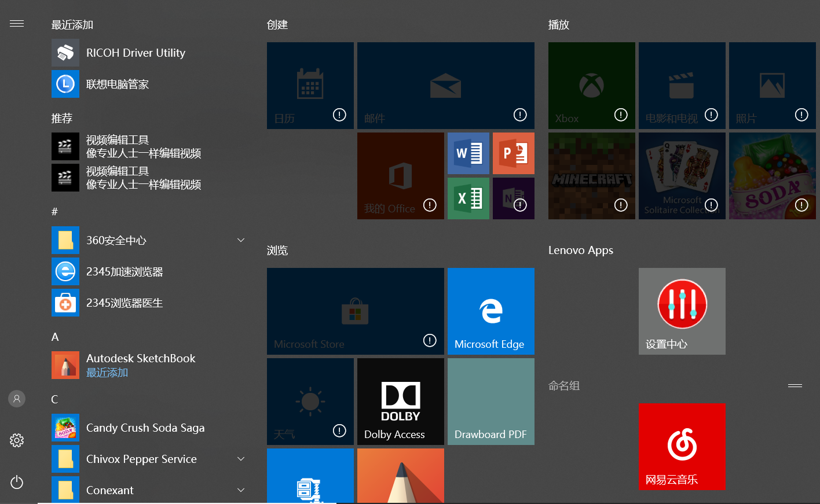Launch Word from its tile
The width and height of the screenshot is (820, 504).
coord(468,153)
